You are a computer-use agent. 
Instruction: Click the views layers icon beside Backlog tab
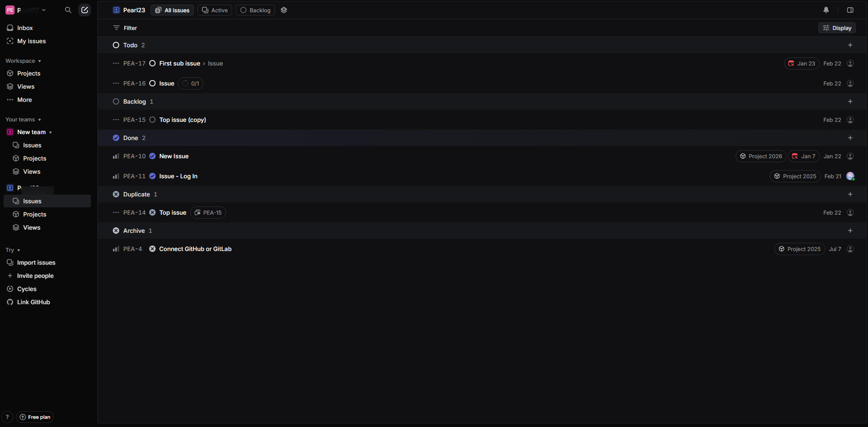pyautogui.click(x=284, y=10)
